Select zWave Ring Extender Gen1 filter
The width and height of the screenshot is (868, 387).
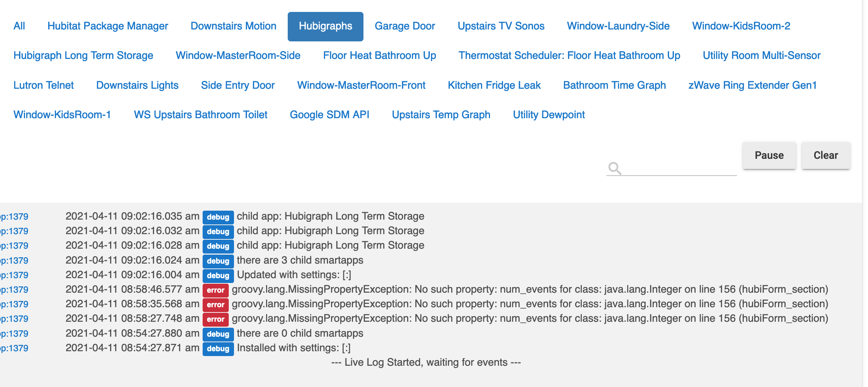[x=752, y=85]
